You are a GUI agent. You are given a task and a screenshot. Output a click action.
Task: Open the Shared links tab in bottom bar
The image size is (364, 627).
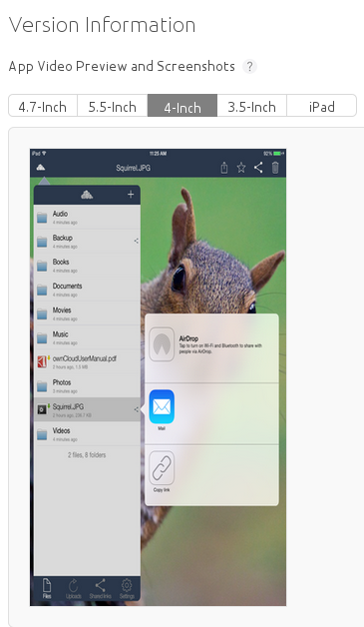pyautogui.click(x=100, y=589)
